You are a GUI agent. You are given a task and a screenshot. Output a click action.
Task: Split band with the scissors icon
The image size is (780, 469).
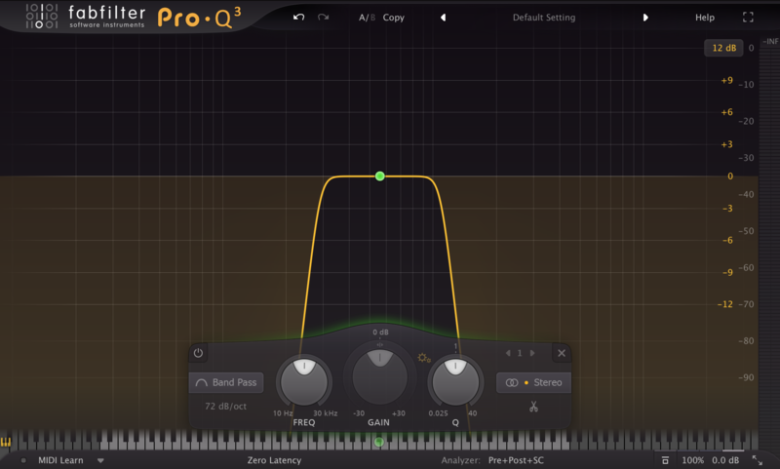534,407
